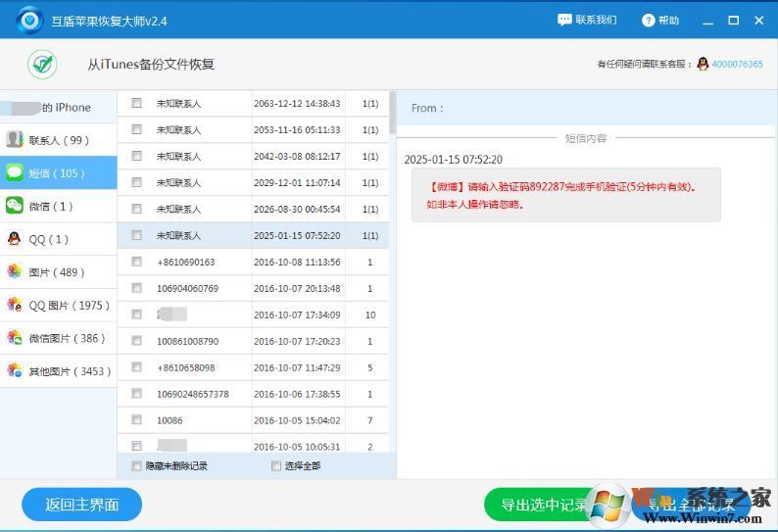778x532 pixels.
Task: Enable the 隐藏未删除记录 checkbox
Action: point(137,465)
